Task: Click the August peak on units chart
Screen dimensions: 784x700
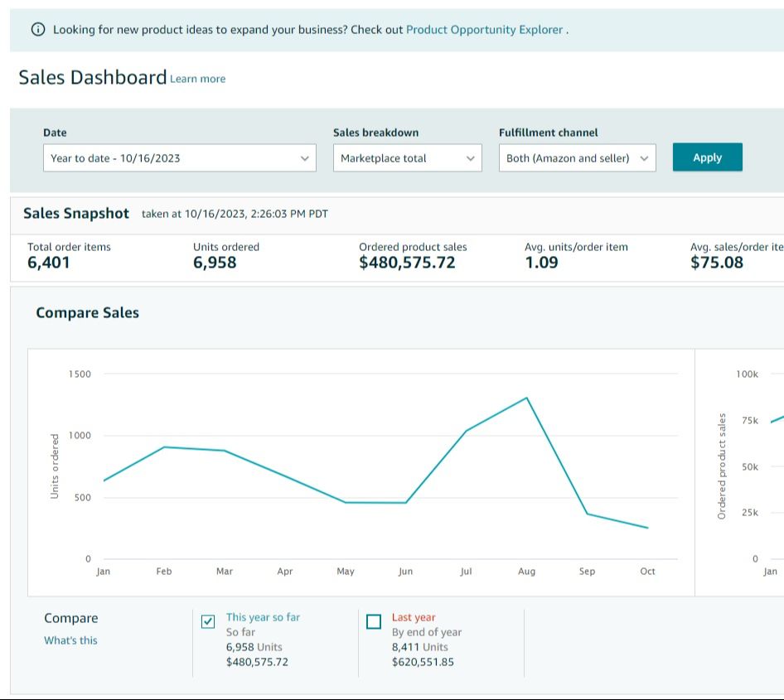Action: tap(526, 398)
